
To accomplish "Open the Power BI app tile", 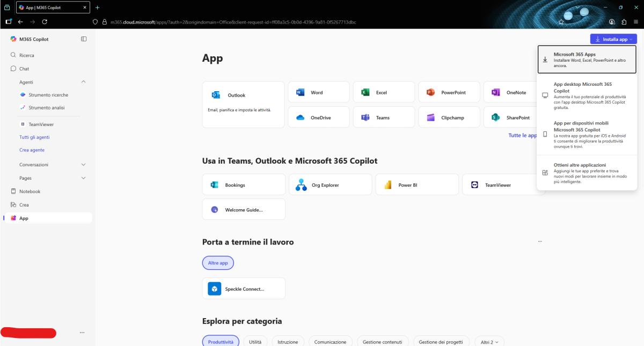I will pos(417,185).
